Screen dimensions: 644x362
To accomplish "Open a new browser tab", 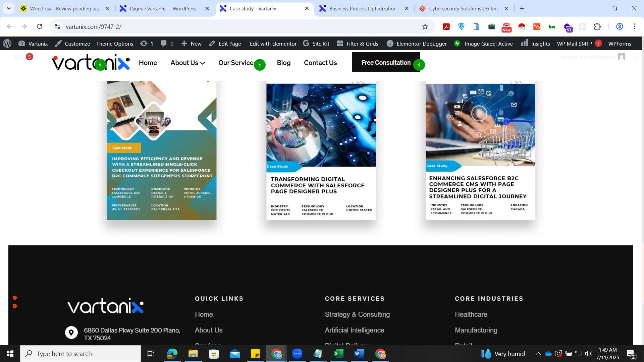I will (522, 8).
